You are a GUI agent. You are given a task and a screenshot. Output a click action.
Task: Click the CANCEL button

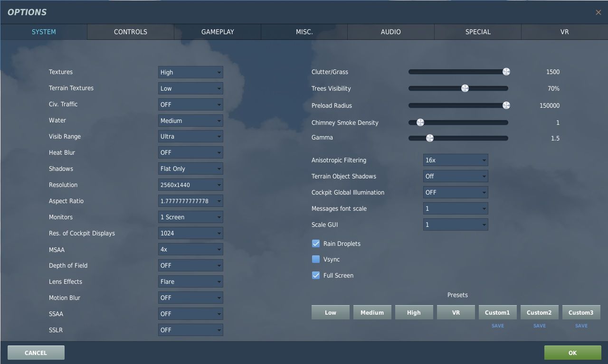tap(36, 353)
